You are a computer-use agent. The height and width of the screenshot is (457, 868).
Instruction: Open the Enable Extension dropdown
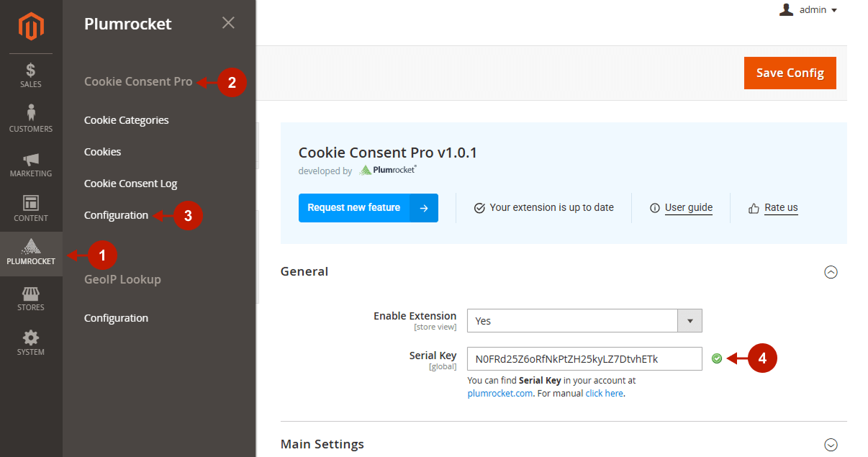click(x=584, y=321)
